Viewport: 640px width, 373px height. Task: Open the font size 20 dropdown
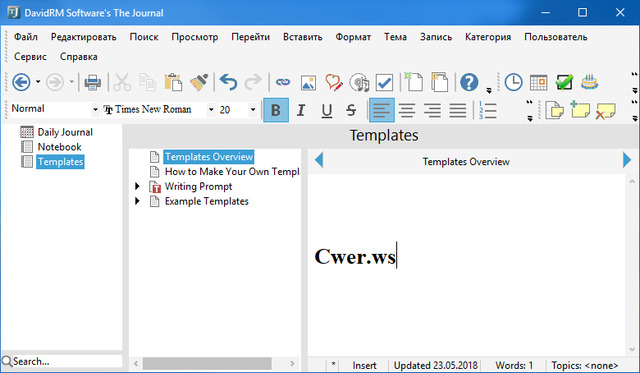tap(253, 109)
